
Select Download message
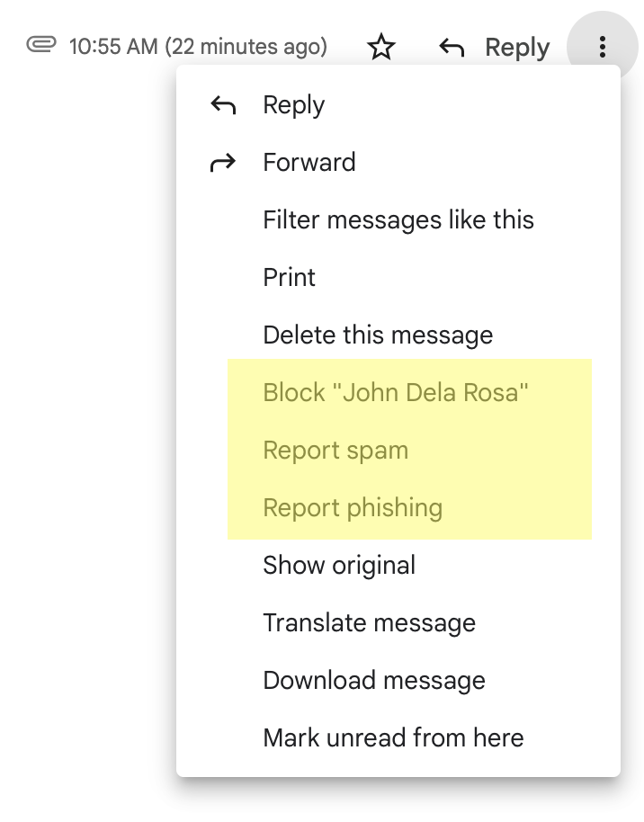(x=373, y=681)
